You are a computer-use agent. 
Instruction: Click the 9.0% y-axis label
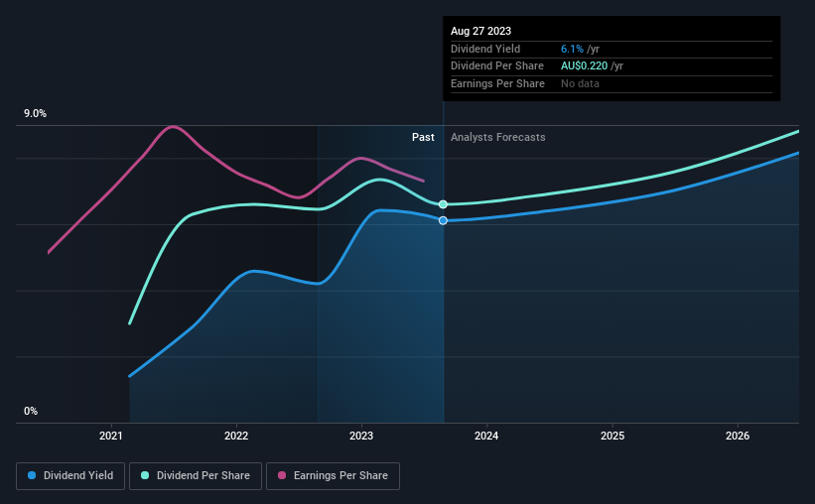[35, 114]
